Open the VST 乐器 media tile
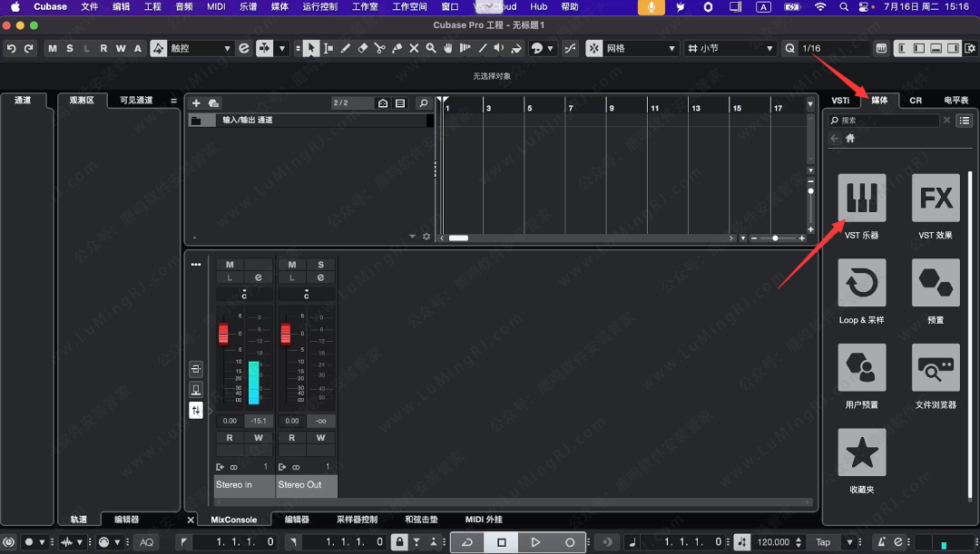 pyautogui.click(x=861, y=198)
